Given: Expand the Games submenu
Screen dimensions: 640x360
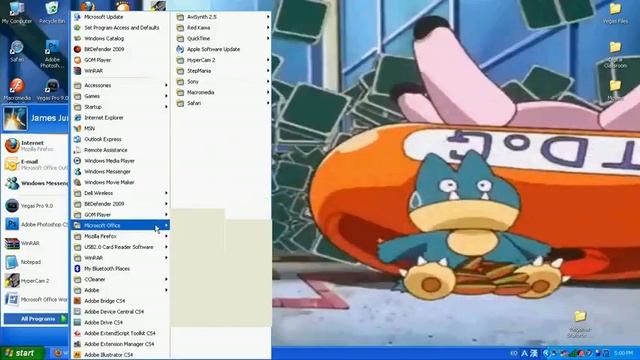Looking at the screenshot, I should tap(120, 96).
